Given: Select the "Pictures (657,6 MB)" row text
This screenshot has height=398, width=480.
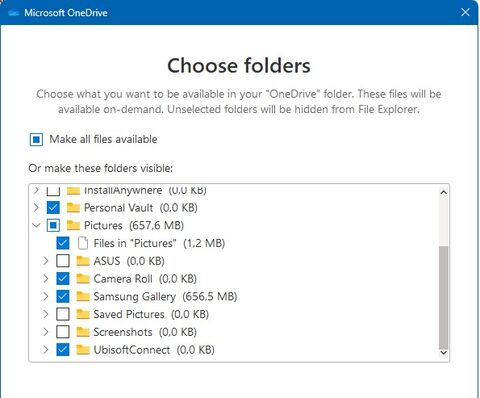Looking at the screenshot, I should (134, 225).
